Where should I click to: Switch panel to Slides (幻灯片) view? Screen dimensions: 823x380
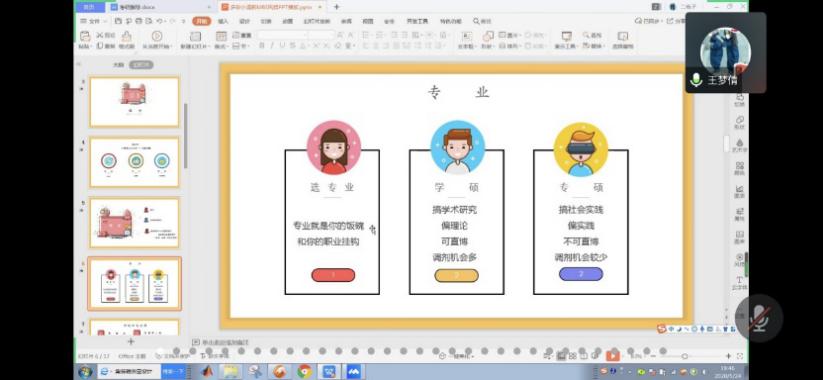[141, 65]
